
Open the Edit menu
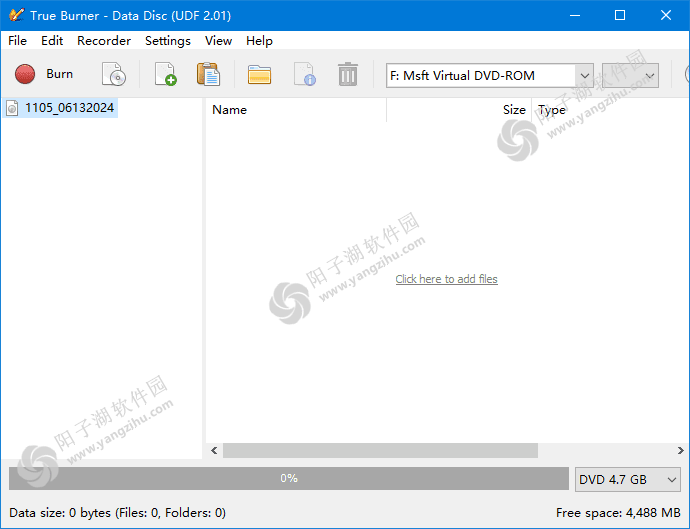tap(52, 40)
